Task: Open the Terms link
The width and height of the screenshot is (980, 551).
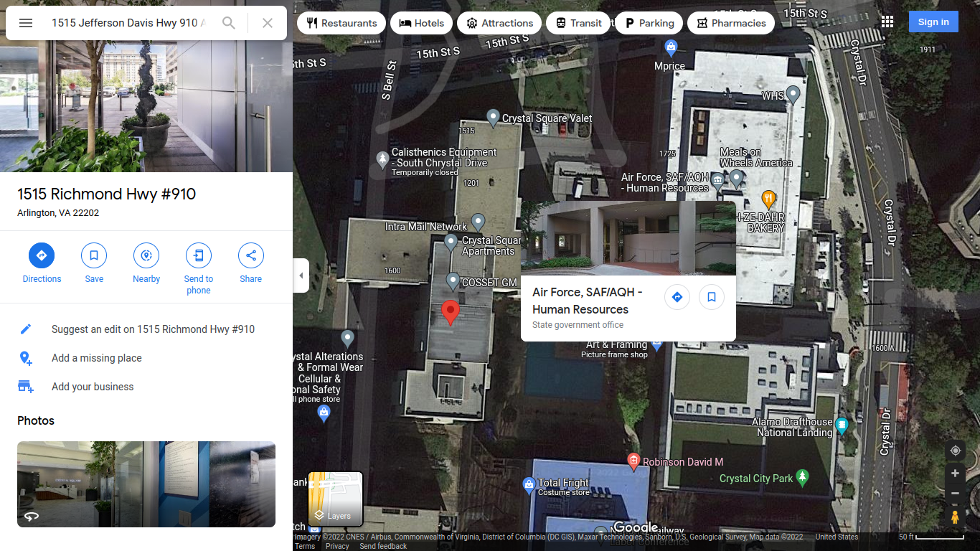Action: coord(305,546)
